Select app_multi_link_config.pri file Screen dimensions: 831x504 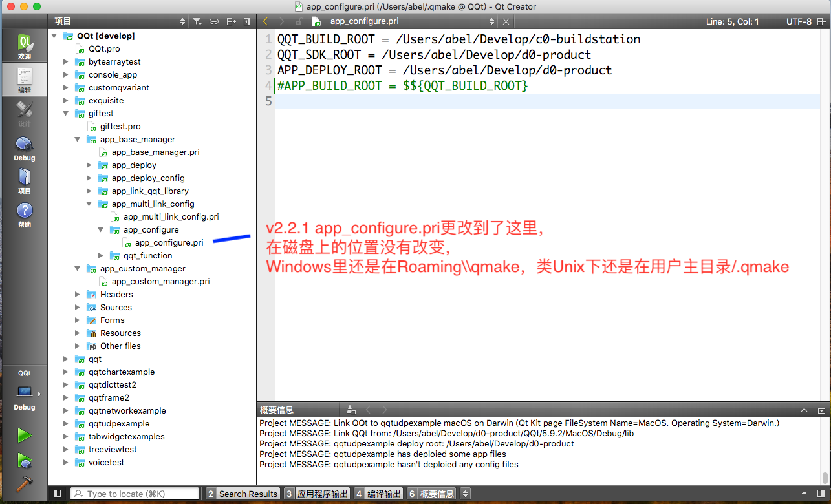[171, 217]
